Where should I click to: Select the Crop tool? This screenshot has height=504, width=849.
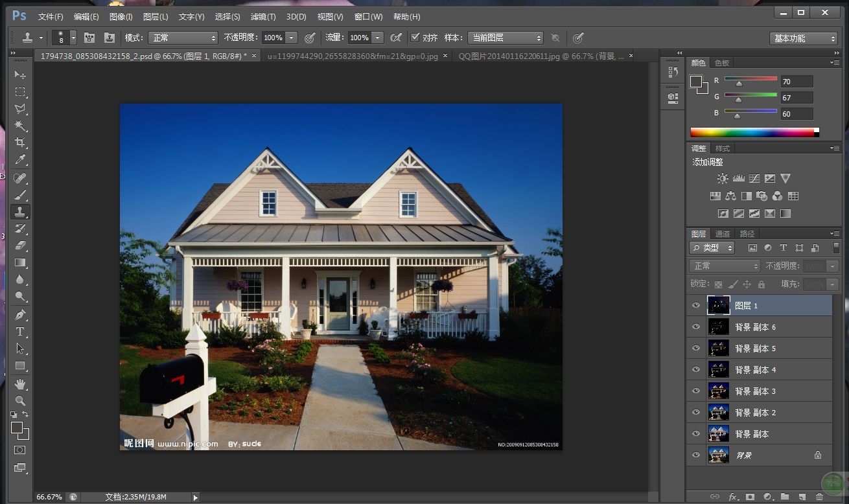20,143
